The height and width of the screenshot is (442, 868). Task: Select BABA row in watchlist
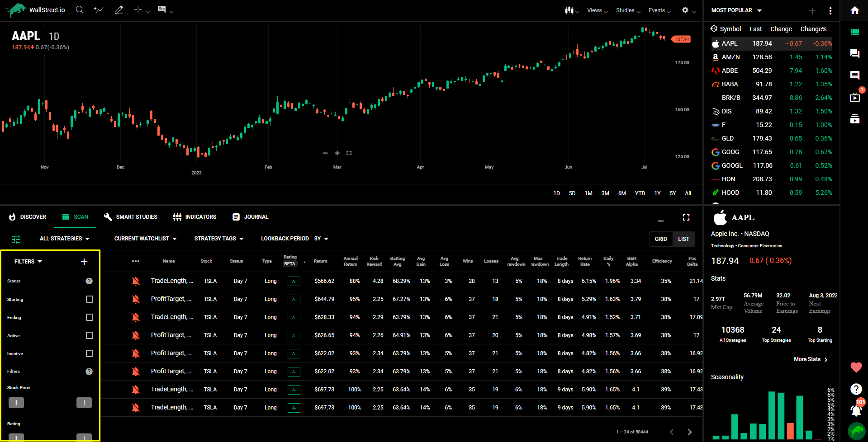pos(772,84)
